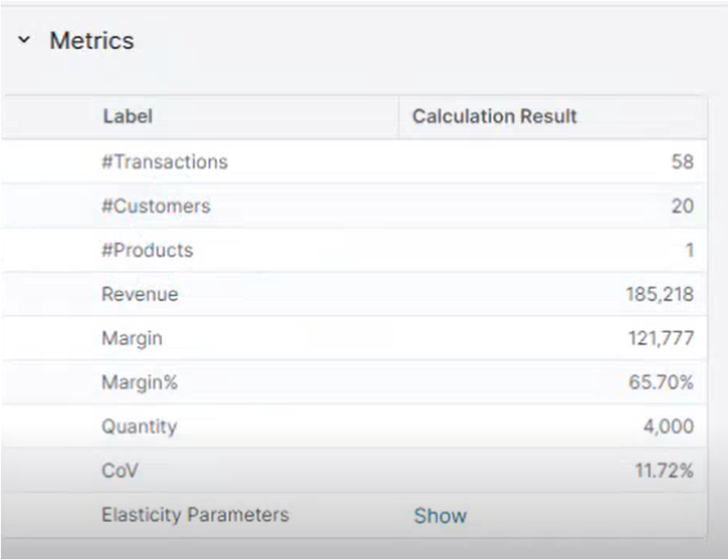This screenshot has width=728, height=560.
Task: Click the Elasticity Parameters label
Action: click(x=195, y=514)
